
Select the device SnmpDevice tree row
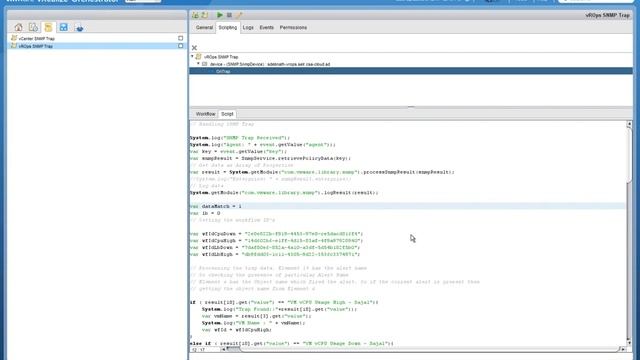(x=270, y=64)
